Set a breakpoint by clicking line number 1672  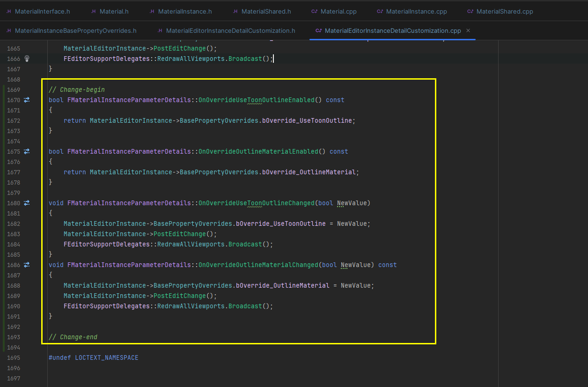(14, 120)
